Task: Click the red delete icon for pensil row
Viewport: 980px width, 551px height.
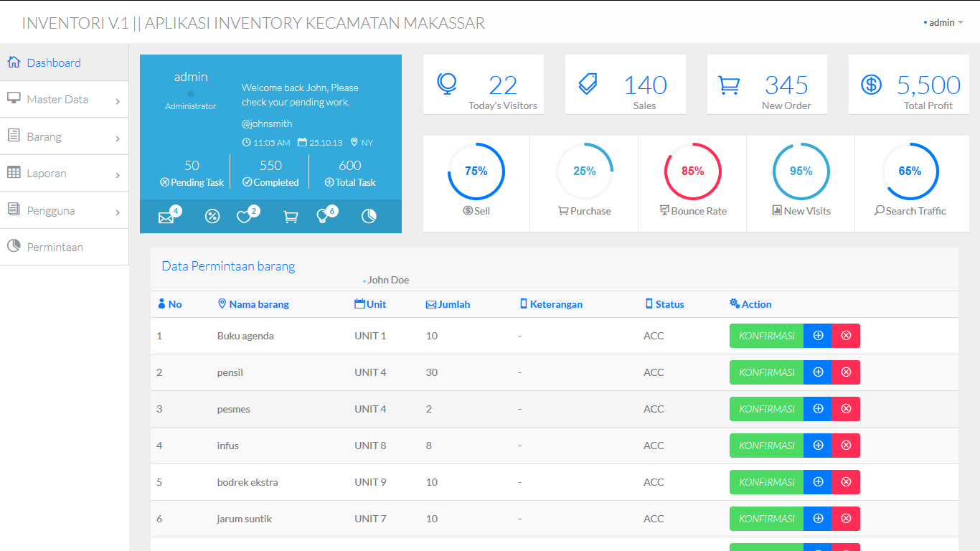Action: coord(846,372)
